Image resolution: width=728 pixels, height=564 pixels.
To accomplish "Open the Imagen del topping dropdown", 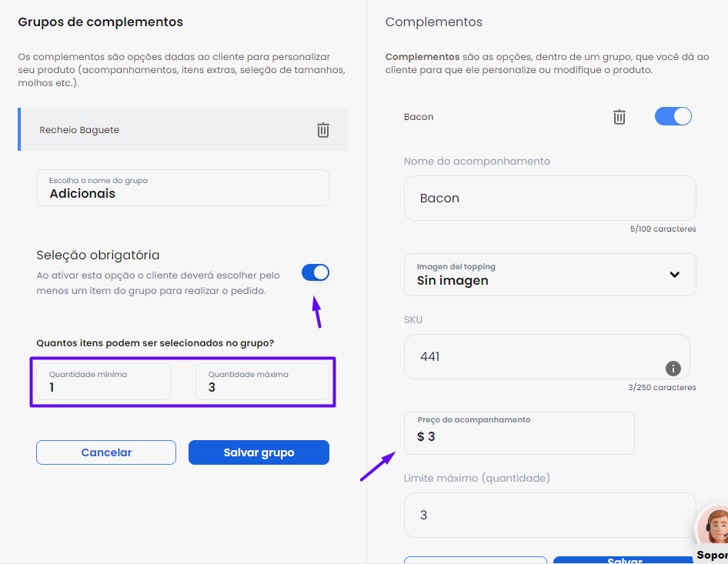I will (549, 275).
